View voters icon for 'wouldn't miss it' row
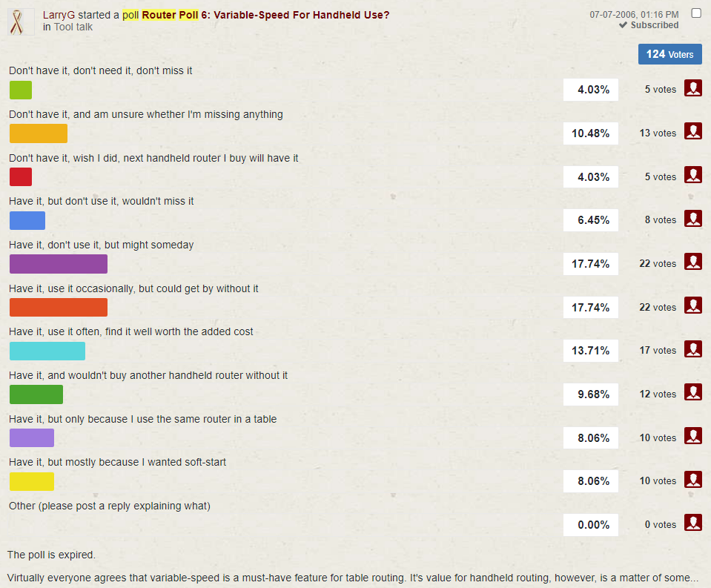 (692, 219)
